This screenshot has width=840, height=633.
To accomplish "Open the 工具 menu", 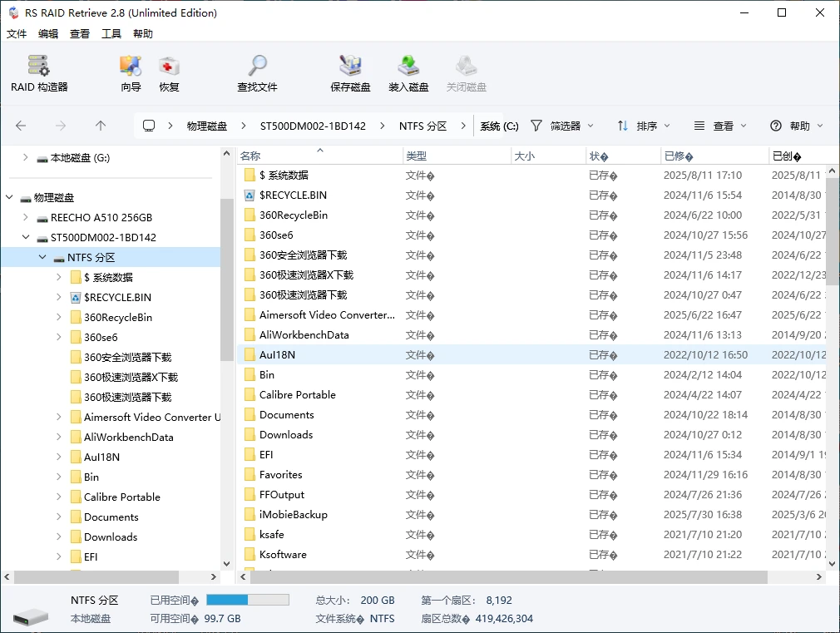I will coord(111,33).
